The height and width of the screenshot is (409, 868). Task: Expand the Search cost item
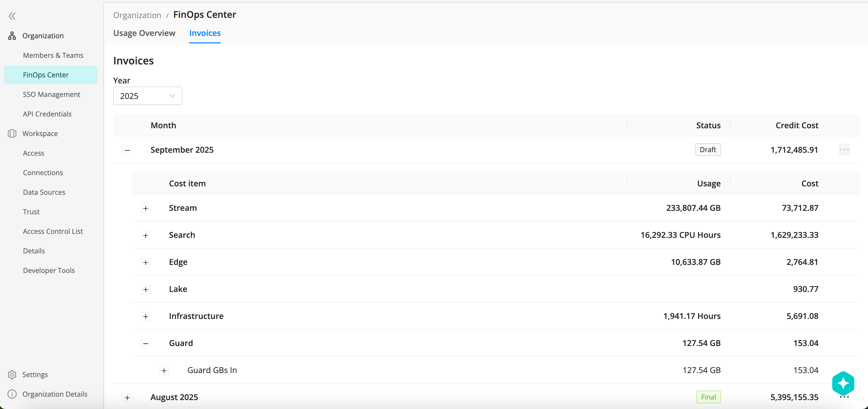(x=145, y=235)
